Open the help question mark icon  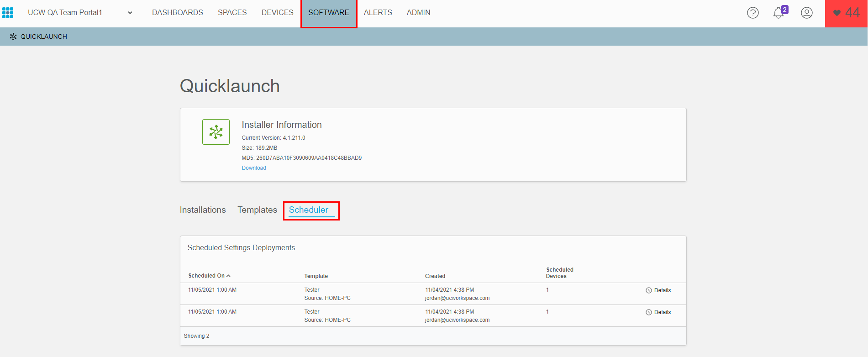point(753,13)
